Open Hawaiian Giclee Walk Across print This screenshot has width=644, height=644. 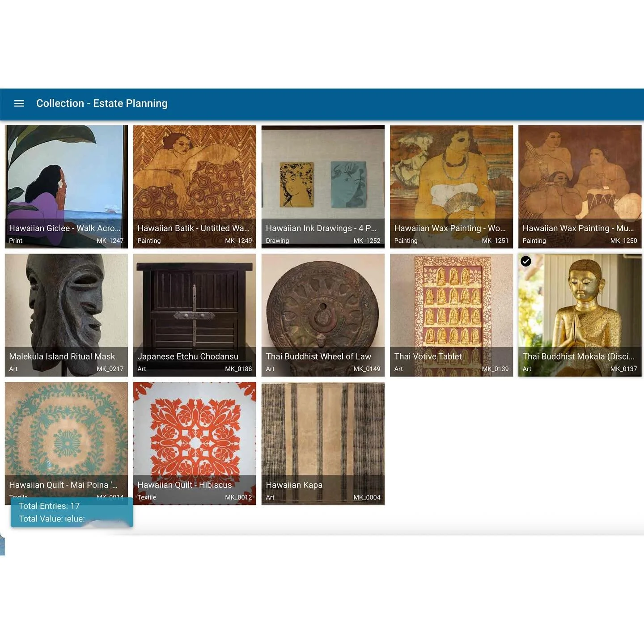66,187
